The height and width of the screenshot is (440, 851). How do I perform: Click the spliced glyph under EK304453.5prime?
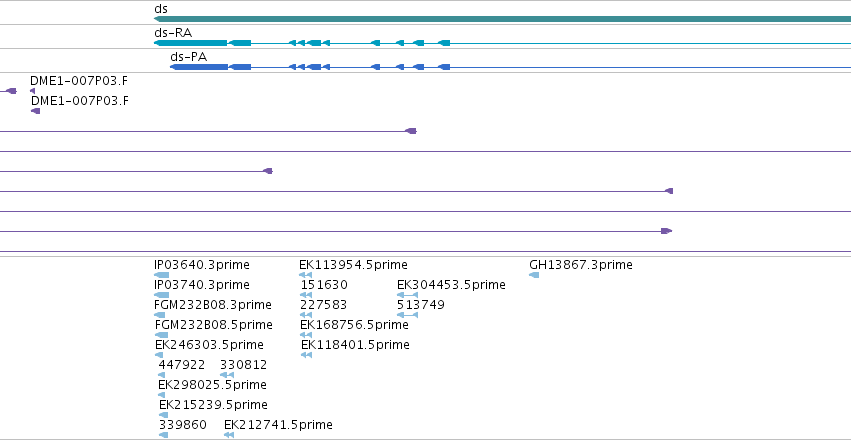[x=408, y=295]
